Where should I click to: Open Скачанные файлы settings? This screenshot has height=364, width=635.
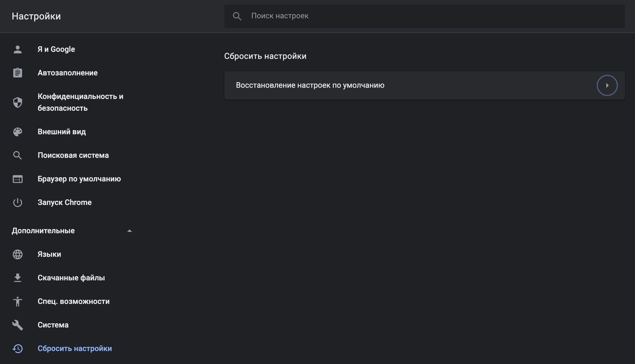pyautogui.click(x=71, y=278)
